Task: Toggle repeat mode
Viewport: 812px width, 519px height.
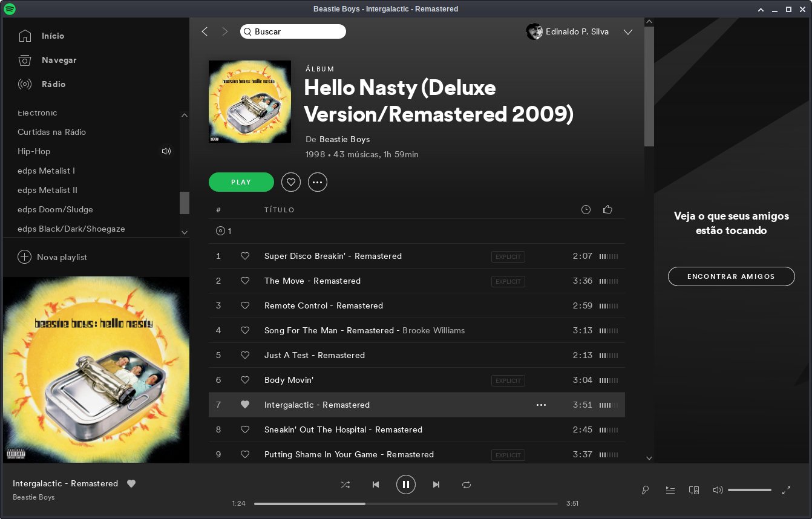Action: pos(467,485)
